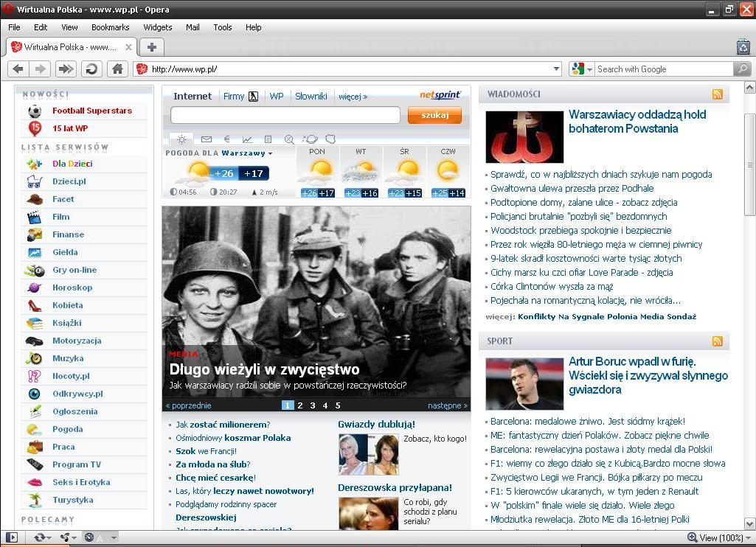Click the netsprint search input field
Image resolution: width=756 pixels, height=547 pixels.
[285, 115]
